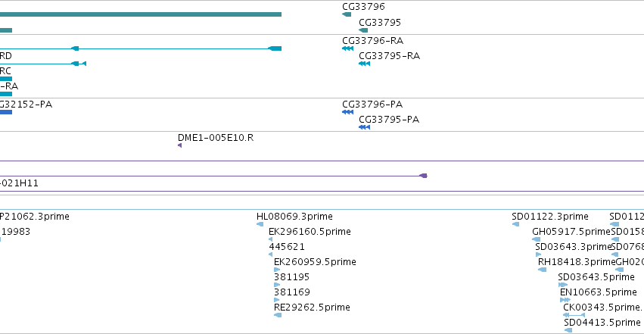This screenshot has height=334, width=644.
Task: Click the RH18418.3prime EST arrow
Action: tap(542, 270)
